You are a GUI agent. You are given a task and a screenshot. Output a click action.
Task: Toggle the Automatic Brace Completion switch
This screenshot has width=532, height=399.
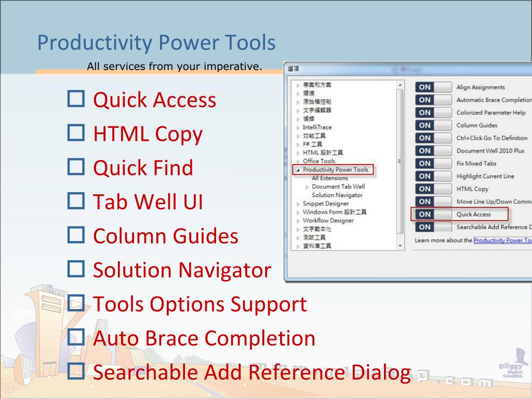433,100
